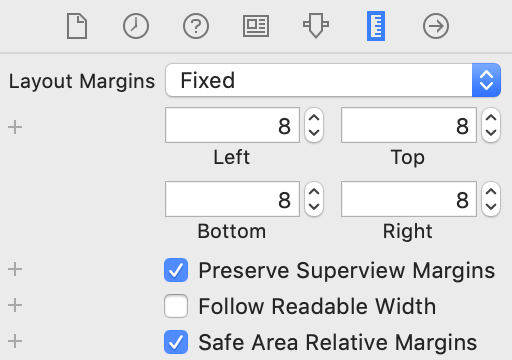Click the Right margin value field
The image size is (512, 360).
[x=409, y=199]
